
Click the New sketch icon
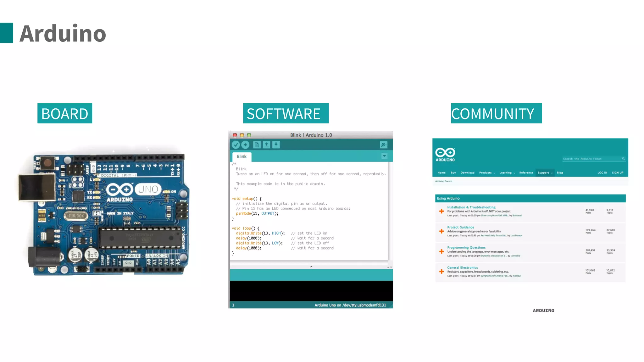tap(257, 145)
